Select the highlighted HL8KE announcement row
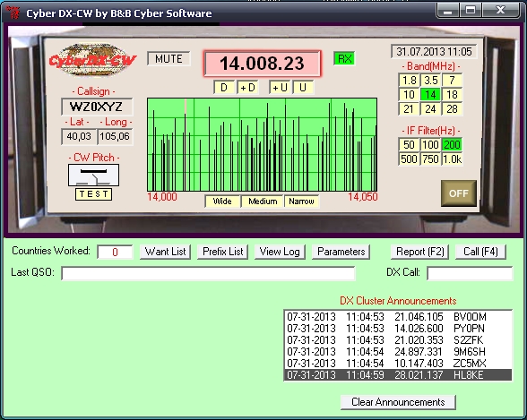527x420 pixels. point(398,375)
